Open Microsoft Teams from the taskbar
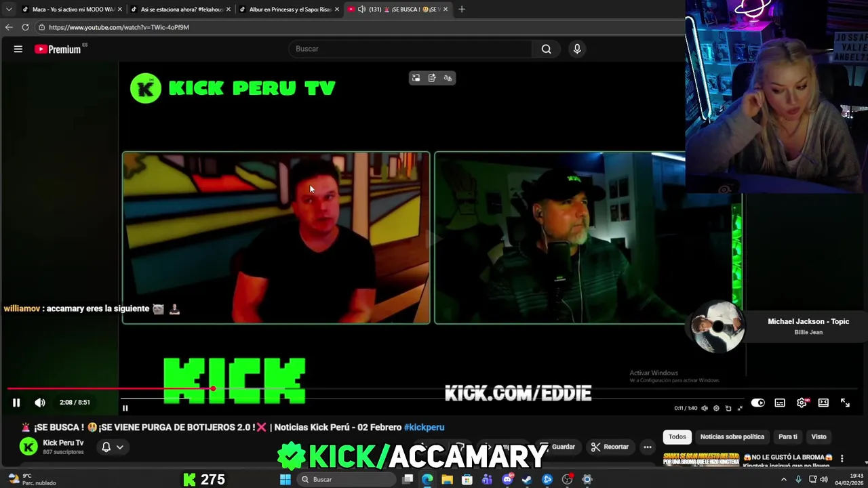This screenshot has height=488, width=868. [x=487, y=479]
